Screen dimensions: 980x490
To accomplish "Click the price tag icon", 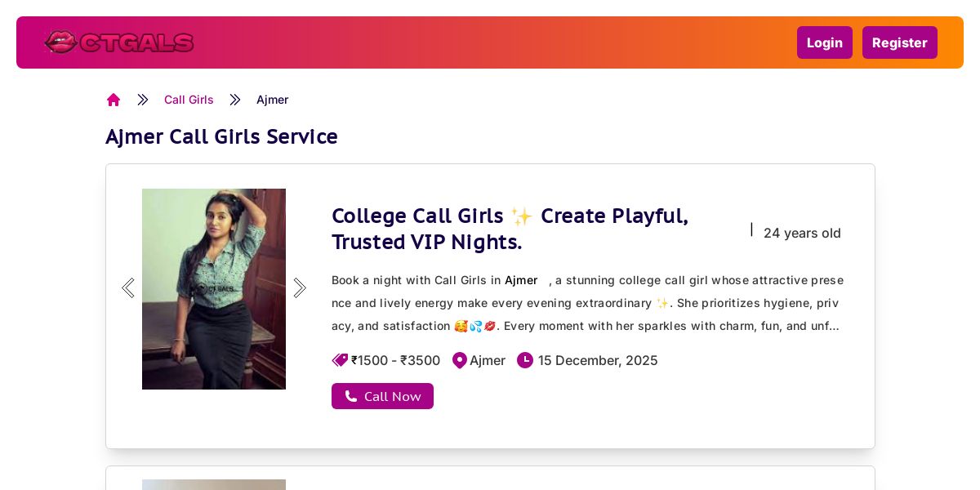I will pyautogui.click(x=340, y=360).
